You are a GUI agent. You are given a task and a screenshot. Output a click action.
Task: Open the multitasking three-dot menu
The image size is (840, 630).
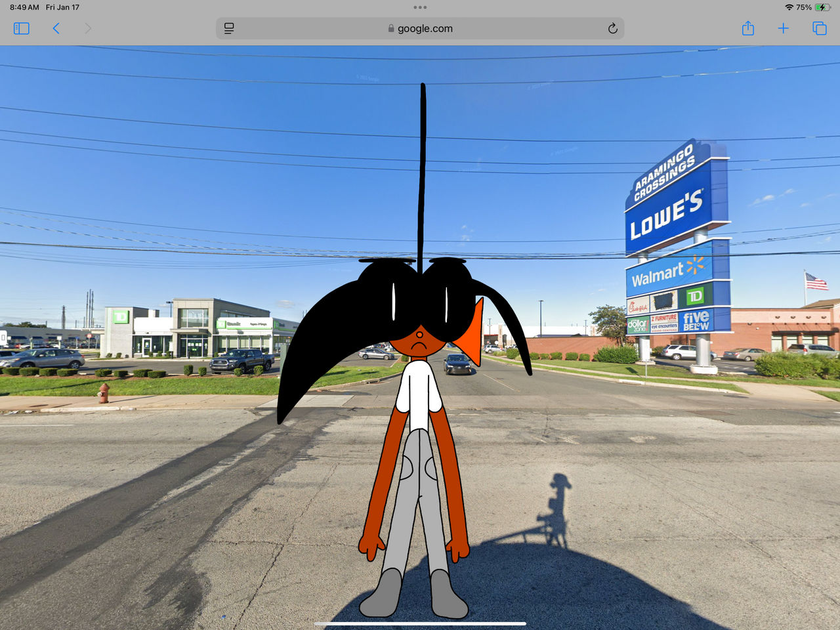tap(420, 7)
